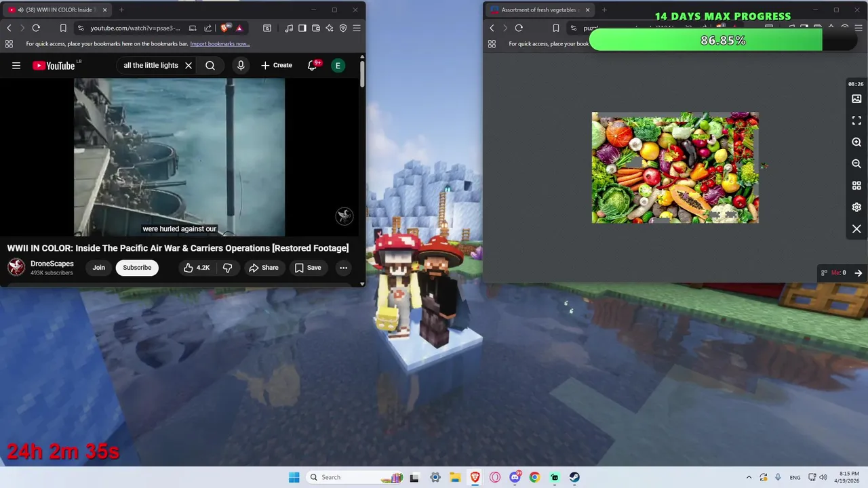
Task: Open Brave VPN shield icon
Action: (343, 28)
